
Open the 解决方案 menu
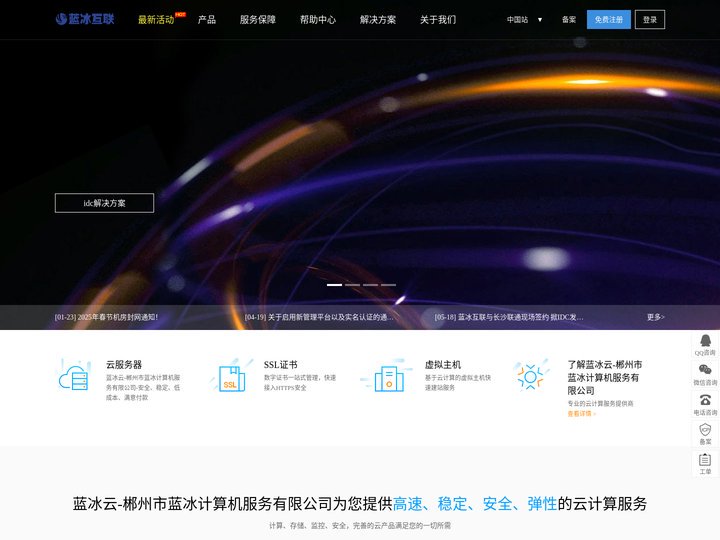(x=378, y=19)
